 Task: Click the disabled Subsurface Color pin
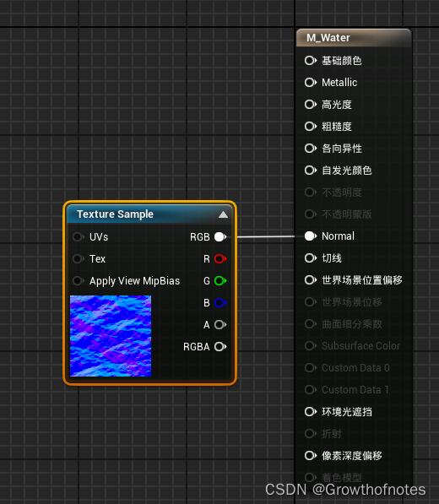(x=311, y=345)
